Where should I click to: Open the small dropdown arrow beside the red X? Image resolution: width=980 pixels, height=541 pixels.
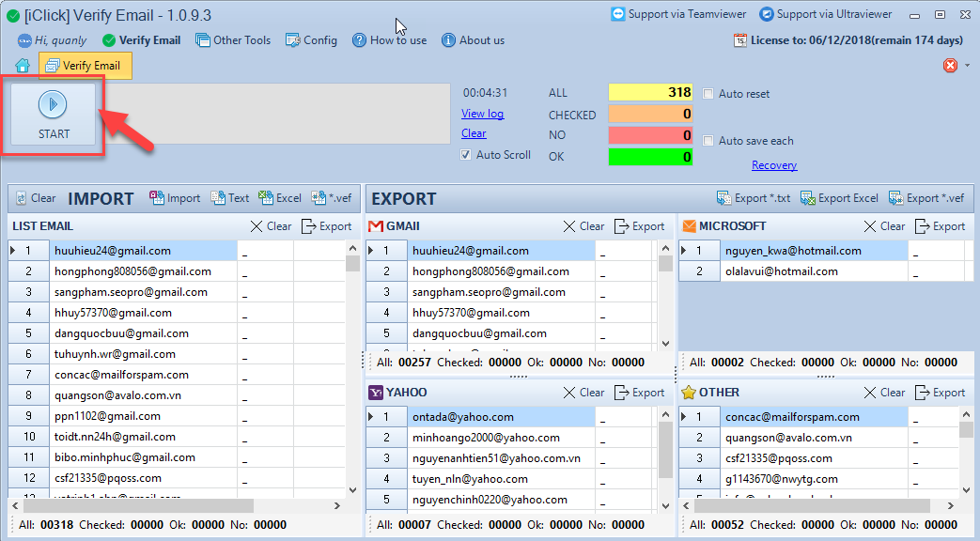968,65
